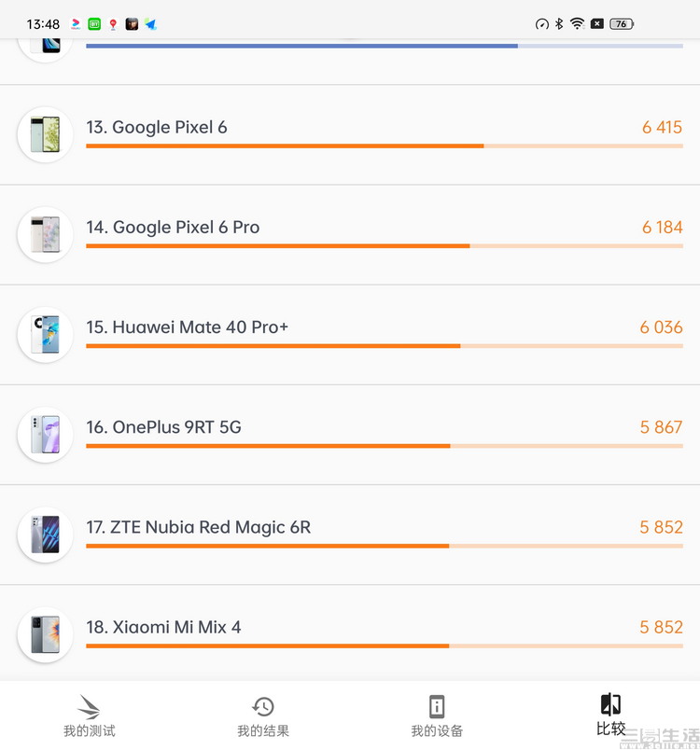Click the 我的结果 tab label
700x750 pixels.
pyautogui.click(x=262, y=730)
